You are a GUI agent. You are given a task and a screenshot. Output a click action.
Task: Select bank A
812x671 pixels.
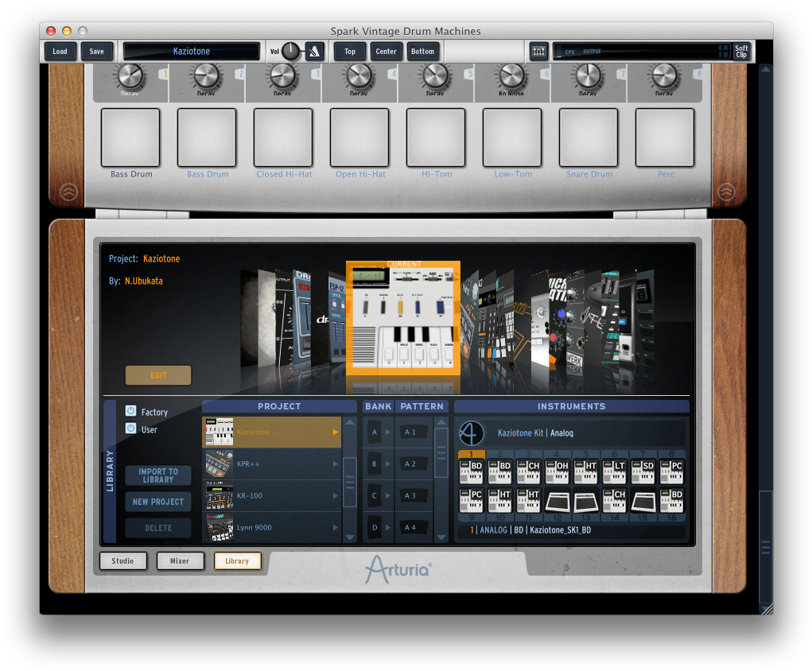pos(375,432)
